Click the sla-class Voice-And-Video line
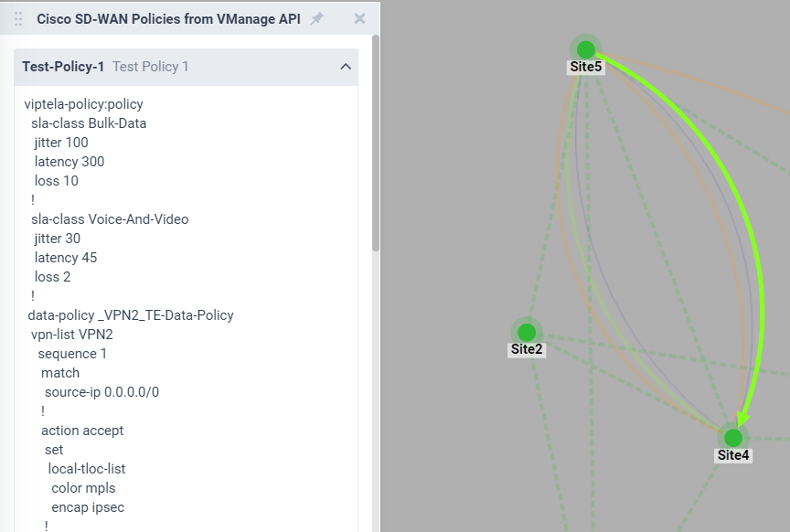The height and width of the screenshot is (532, 790). tap(110, 219)
